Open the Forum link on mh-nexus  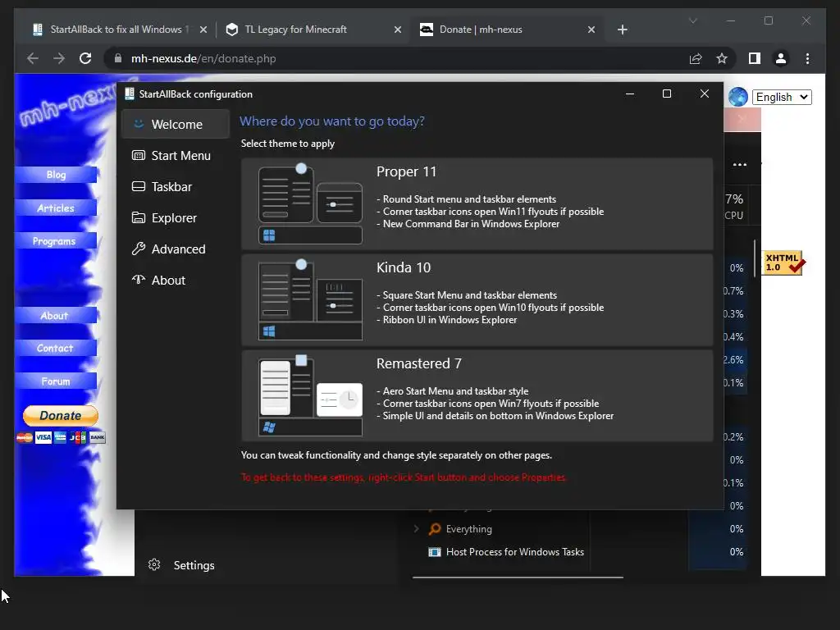pyautogui.click(x=57, y=381)
